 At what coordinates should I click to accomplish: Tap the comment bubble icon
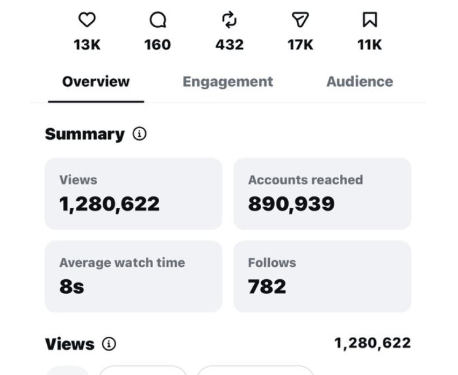pos(158,20)
